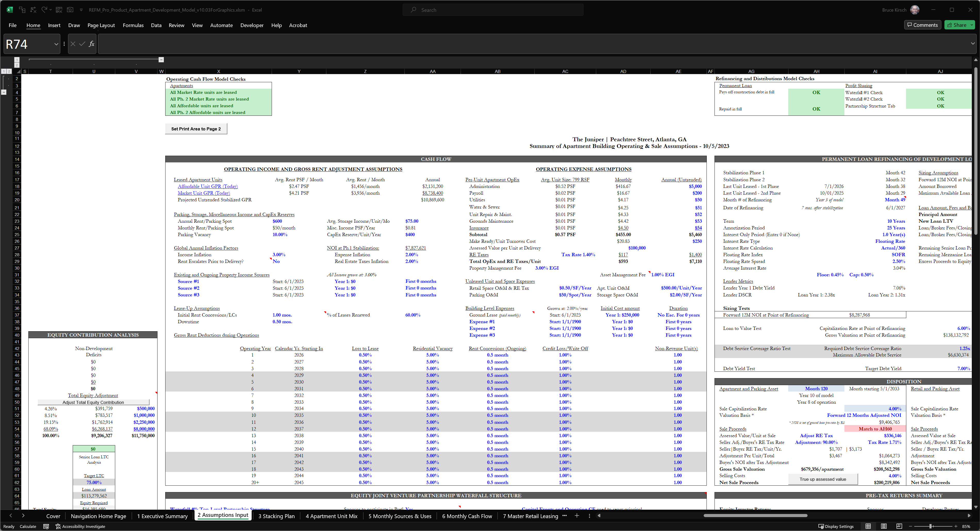This screenshot has width=980, height=531.
Task: Select Page Break Preview icon
Action: click(899, 526)
